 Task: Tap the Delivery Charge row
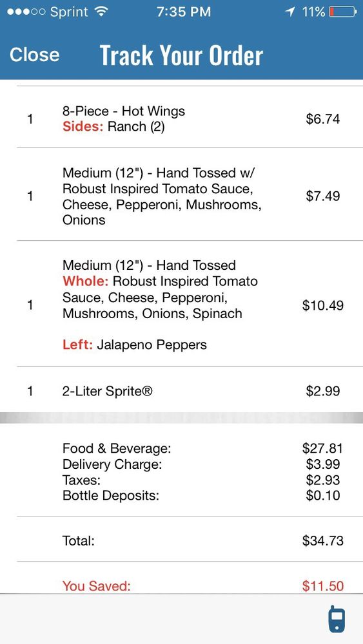point(201,464)
